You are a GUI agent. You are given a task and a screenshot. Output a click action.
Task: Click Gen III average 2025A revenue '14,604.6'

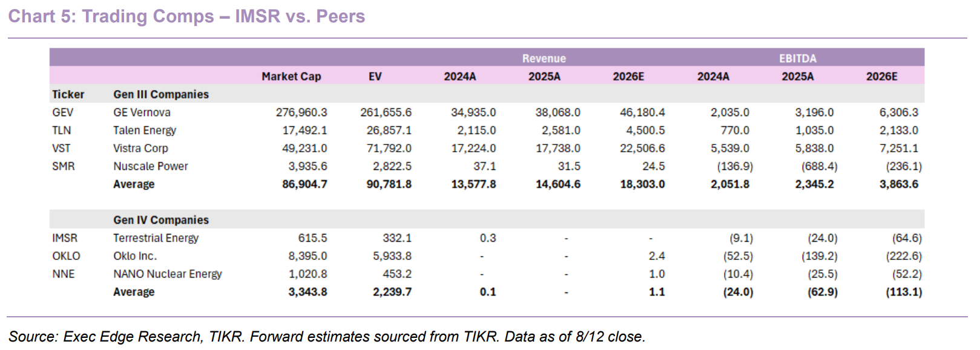(558, 184)
